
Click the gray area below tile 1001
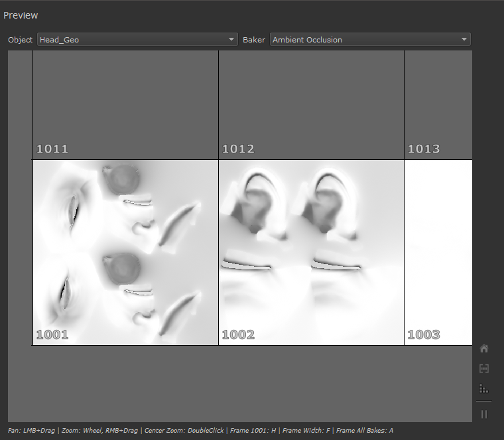coord(125,382)
